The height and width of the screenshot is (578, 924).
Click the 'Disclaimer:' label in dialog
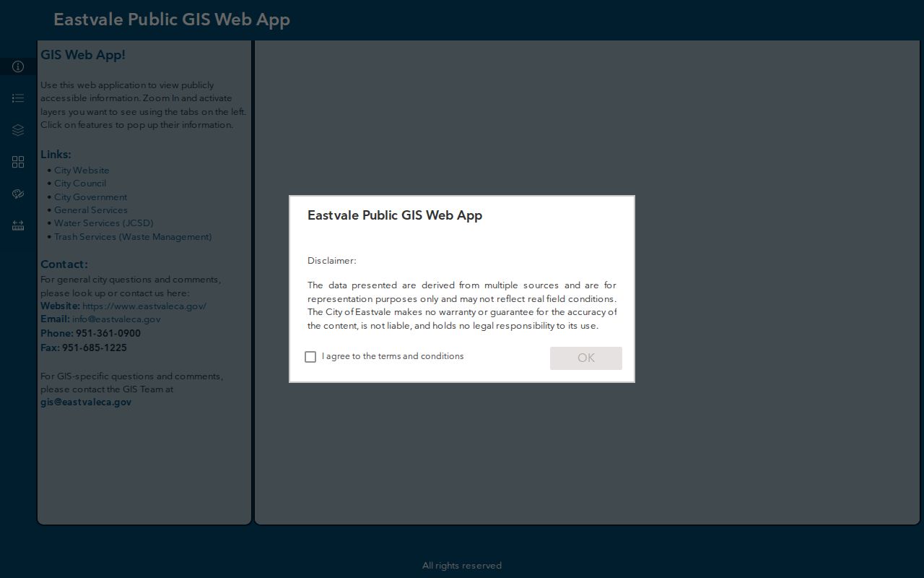click(332, 261)
